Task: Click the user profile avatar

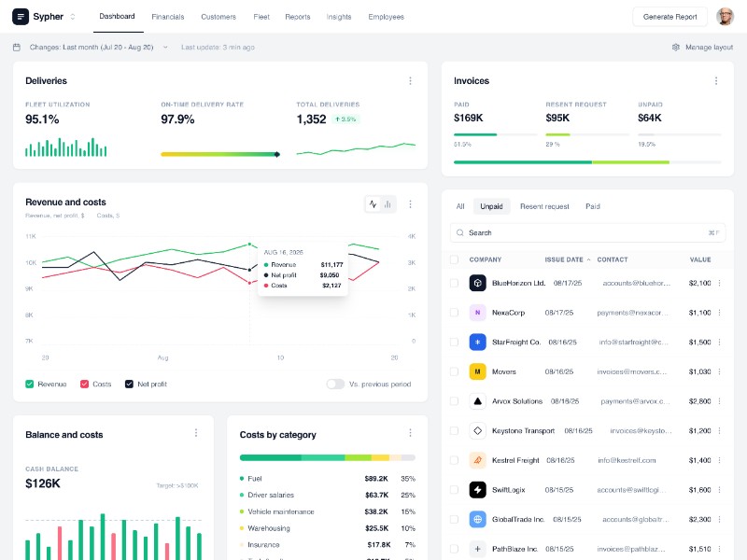Action: [x=725, y=17]
